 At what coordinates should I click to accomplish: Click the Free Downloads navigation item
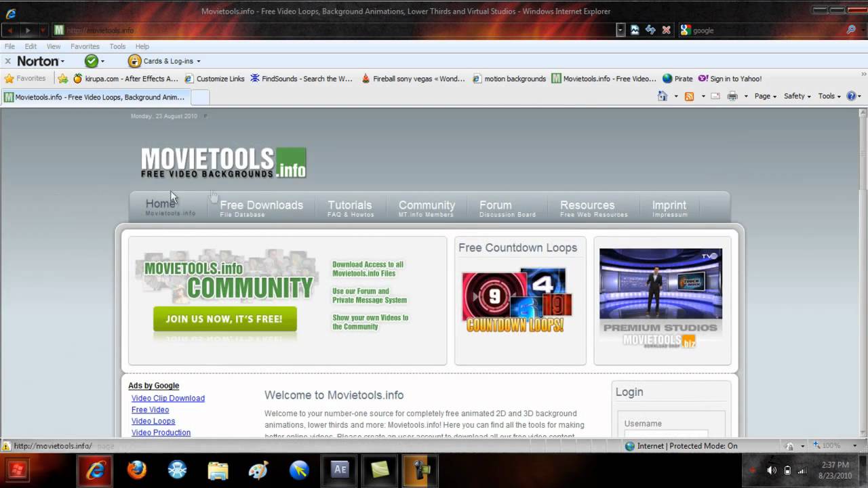[261, 208]
